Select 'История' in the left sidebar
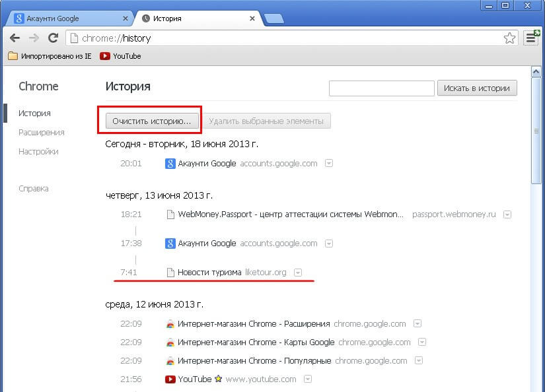 click(x=34, y=114)
